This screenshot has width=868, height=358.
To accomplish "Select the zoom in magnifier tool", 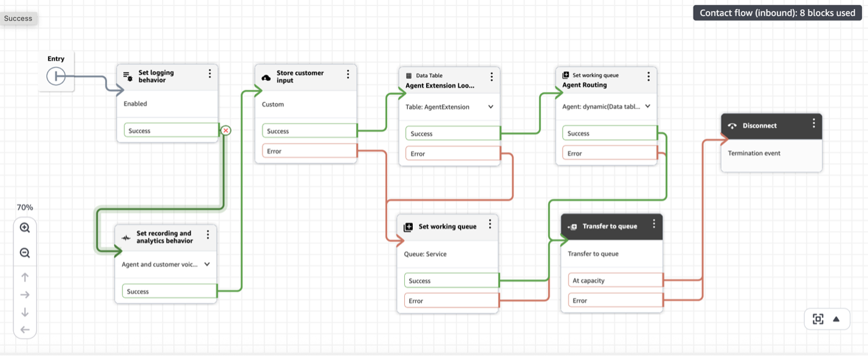I will (x=25, y=228).
